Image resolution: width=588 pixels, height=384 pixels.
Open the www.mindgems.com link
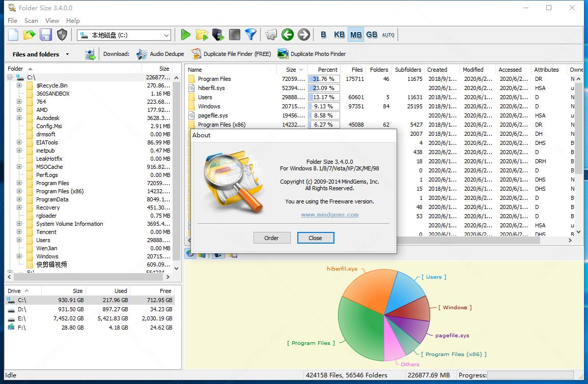(x=329, y=215)
